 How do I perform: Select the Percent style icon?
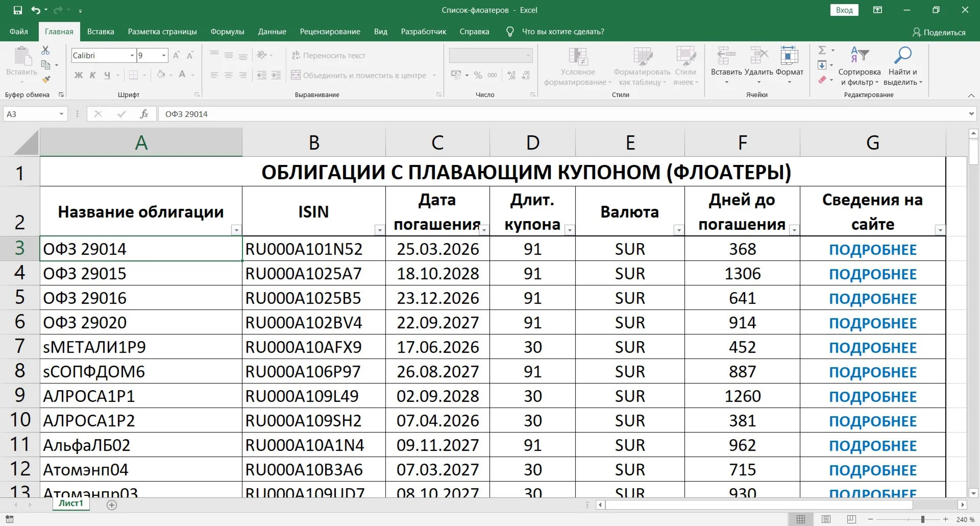478,75
